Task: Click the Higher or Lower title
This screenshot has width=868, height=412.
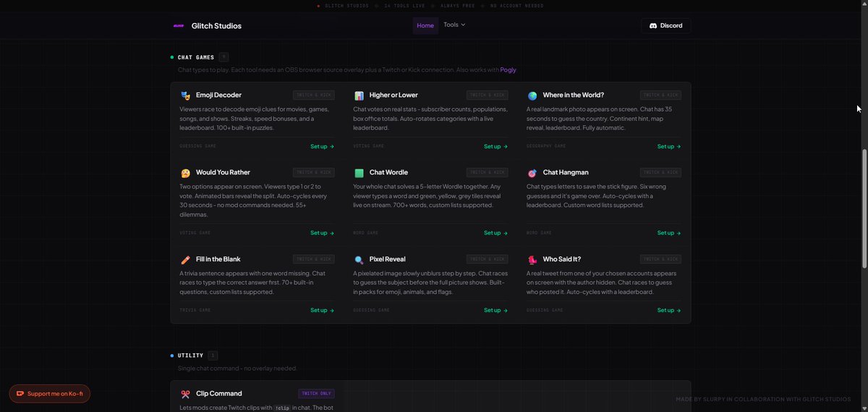Action: [x=393, y=95]
